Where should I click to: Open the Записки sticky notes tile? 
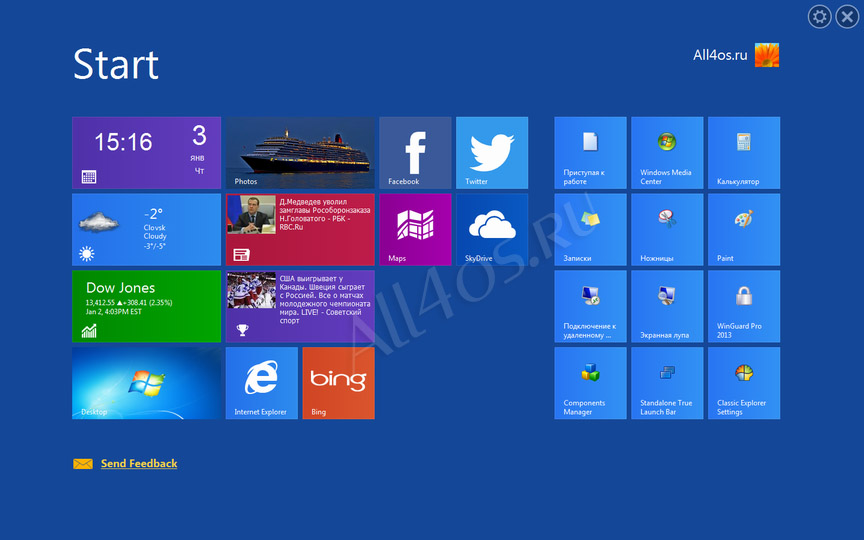pos(590,229)
